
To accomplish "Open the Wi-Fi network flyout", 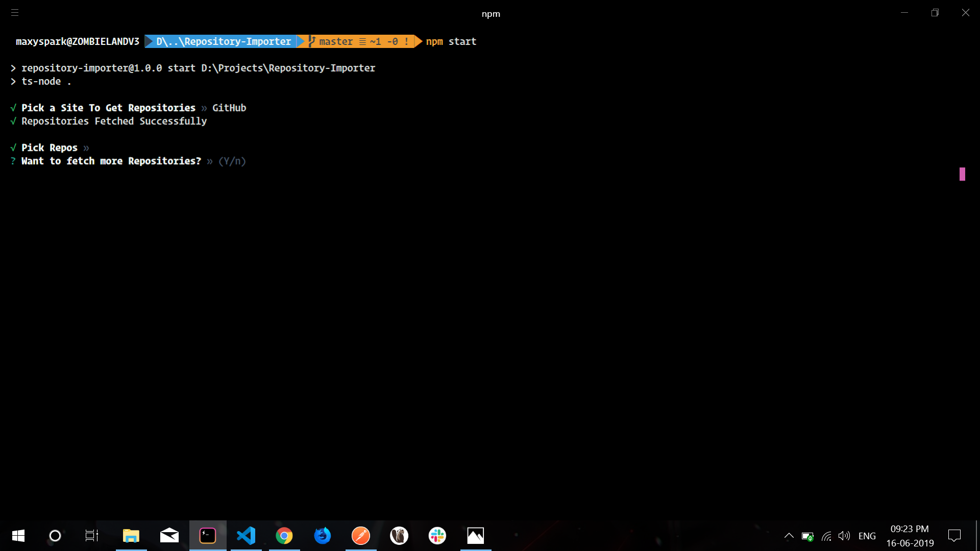I will pos(826,536).
